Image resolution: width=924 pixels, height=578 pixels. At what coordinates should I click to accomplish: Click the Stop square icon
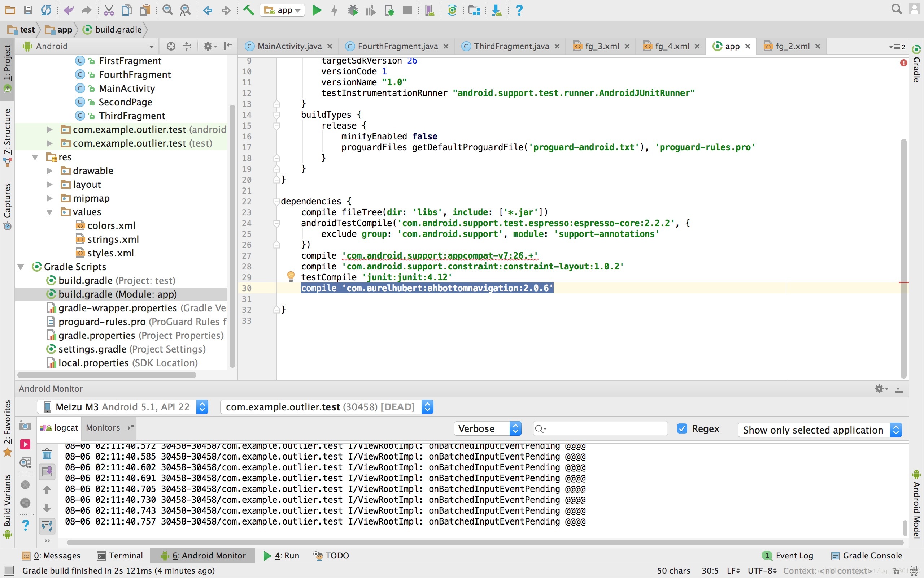(x=407, y=10)
